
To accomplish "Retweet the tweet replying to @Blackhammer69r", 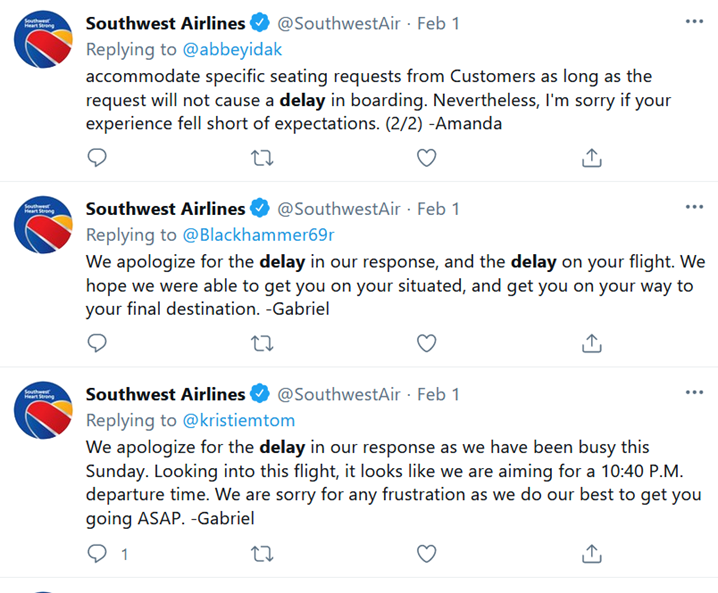I will click(x=262, y=343).
